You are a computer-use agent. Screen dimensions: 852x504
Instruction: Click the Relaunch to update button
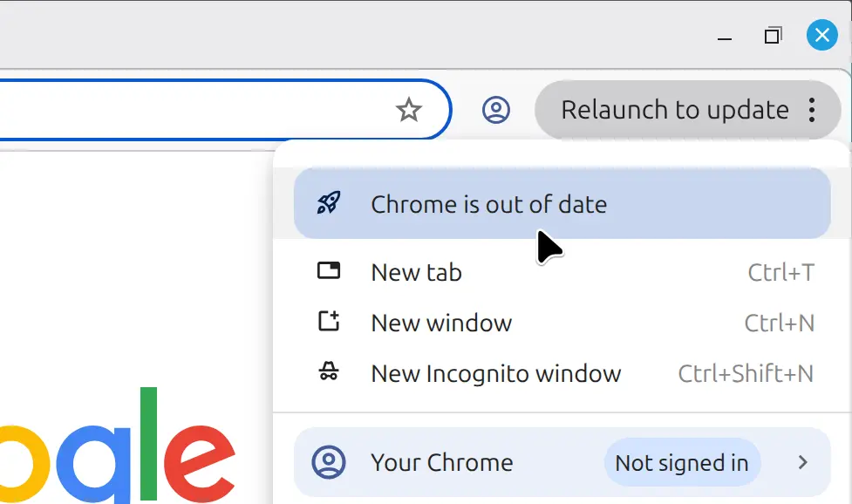[675, 109]
